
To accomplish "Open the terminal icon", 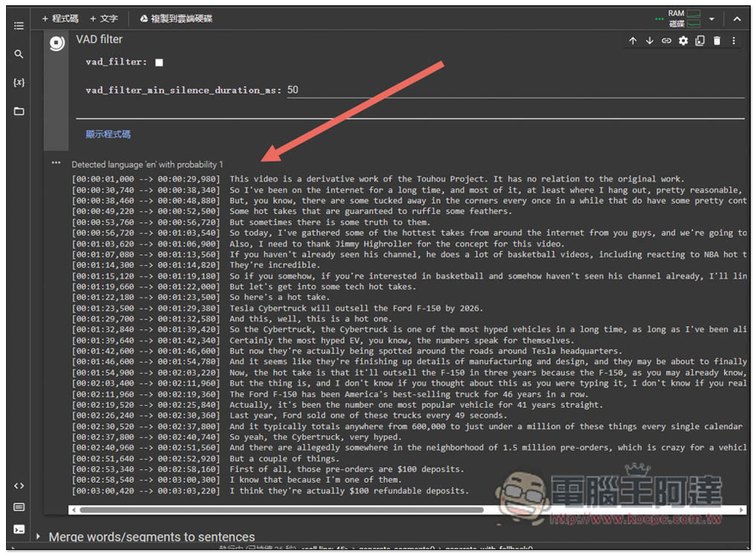I will pos(19,530).
